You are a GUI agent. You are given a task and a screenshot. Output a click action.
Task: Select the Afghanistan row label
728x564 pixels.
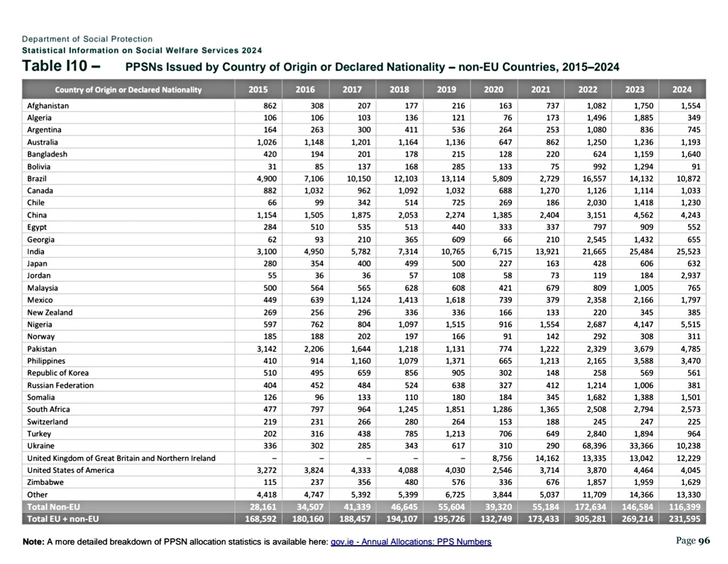[48, 106]
